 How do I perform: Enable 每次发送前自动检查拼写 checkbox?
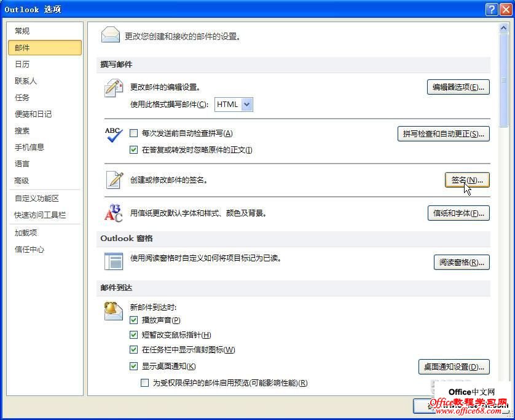pyautogui.click(x=134, y=133)
